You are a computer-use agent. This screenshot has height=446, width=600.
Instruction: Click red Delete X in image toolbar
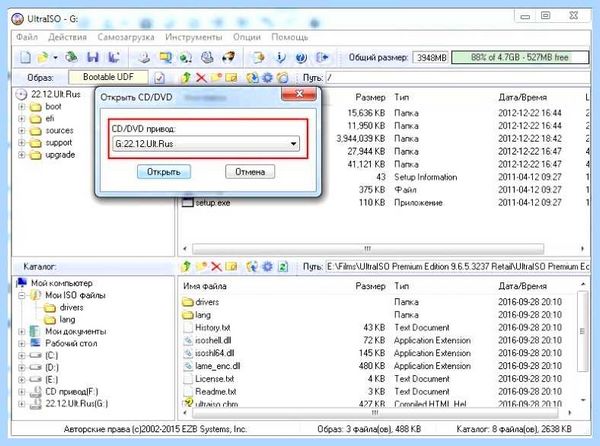(x=201, y=78)
